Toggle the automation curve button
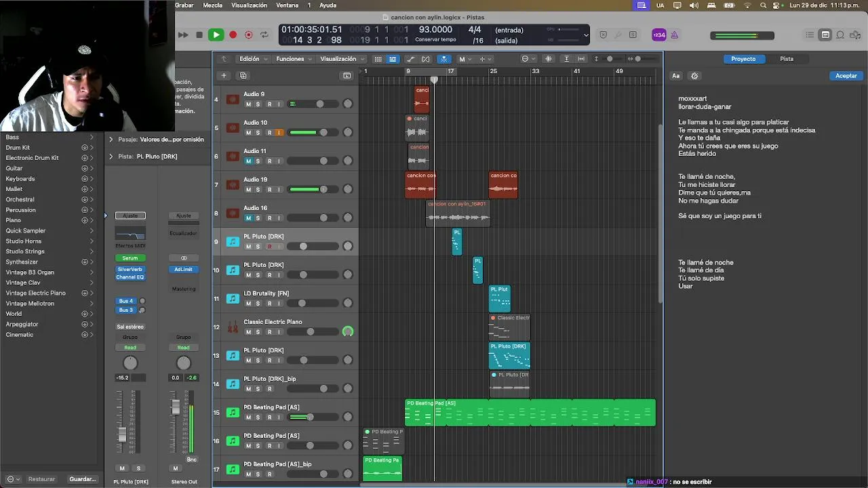The width and height of the screenshot is (868, 488). pos(410,59)
